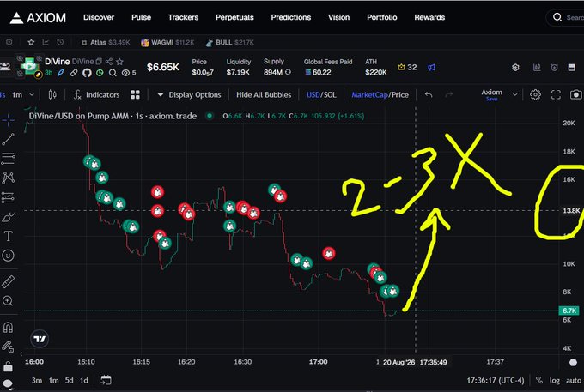
Task: Click the blue megaphone icon
Action: coord(431,67)
